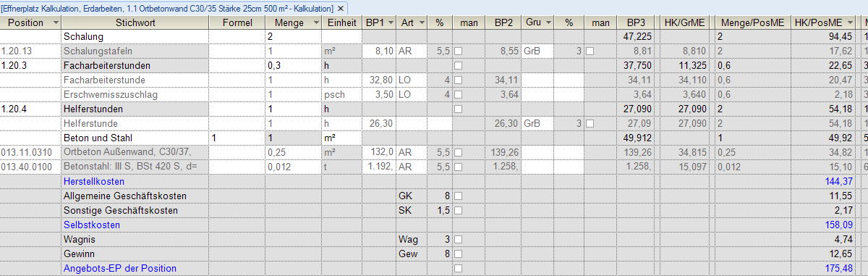Select BP3 value 47,225 in Schalung row
The height and width of the screenshot is (276, 868).
tap(637, 37)
